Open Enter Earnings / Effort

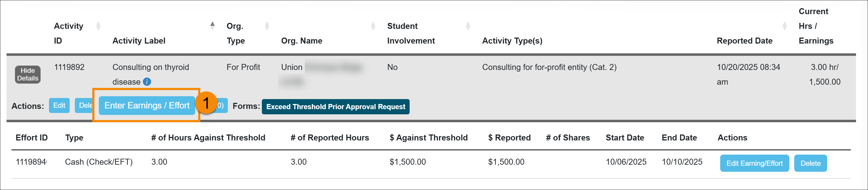pyautogui.click(x=147, y=105)
